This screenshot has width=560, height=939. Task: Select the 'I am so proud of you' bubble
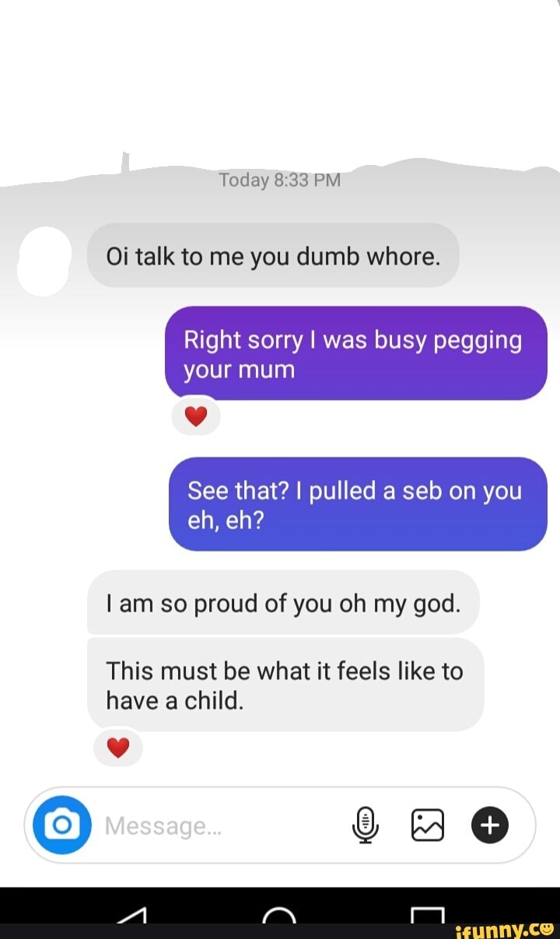coord(283,602)
